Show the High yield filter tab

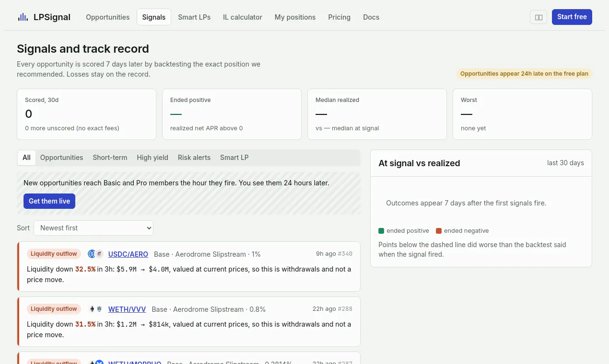[152, 158]
